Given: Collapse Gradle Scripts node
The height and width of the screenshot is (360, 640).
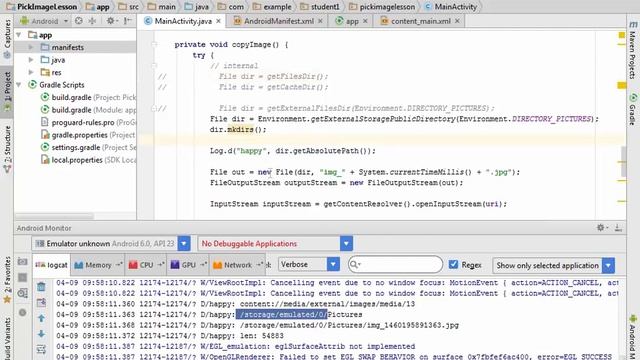Looking at the screenshot, I should click(x=19, y=85).
